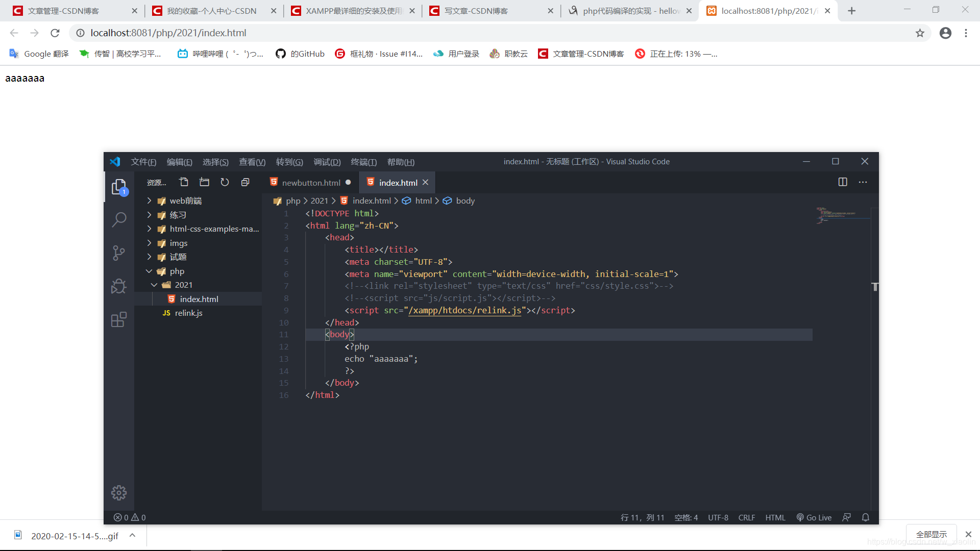Screen dimensions: 980x551
Task: Open the notifications bell in status bar
Action: (866, 517)
